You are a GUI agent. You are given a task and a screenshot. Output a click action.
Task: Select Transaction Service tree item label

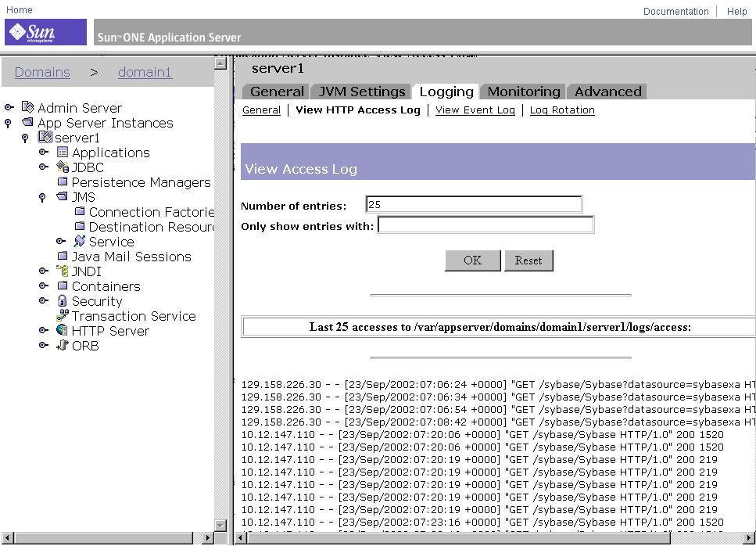click(x=134, y=316)
